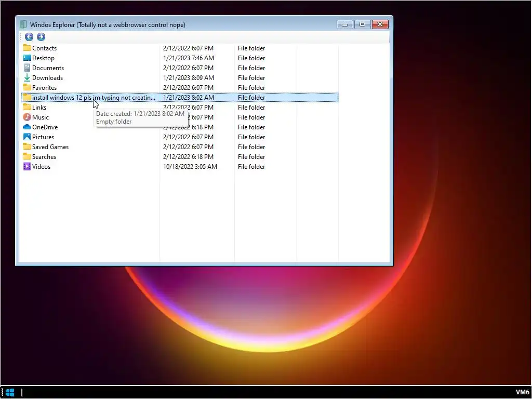Viewport: 532px width, 399px height.
Task: Click date 1/21/2023 7:46 AM of Desktop
Action: [188, 58]
